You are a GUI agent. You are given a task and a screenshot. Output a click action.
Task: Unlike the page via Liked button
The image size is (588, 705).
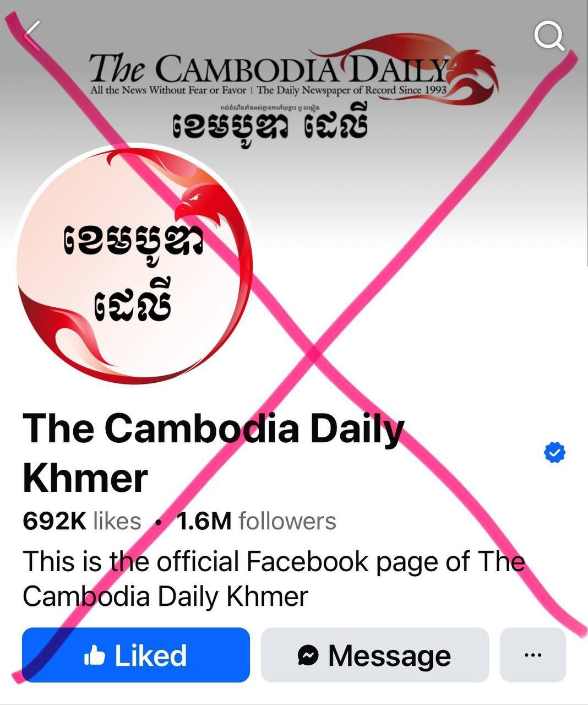pyautogui.click(x=136, y=655)
